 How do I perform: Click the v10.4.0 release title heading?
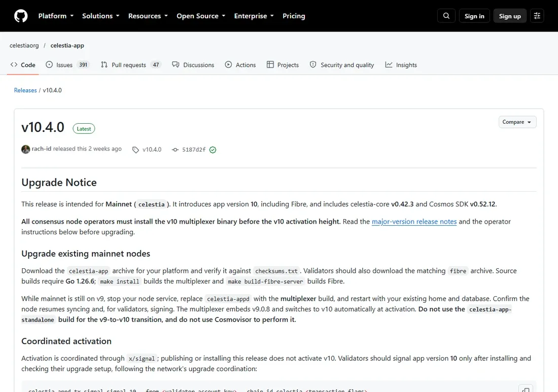click(43, 127)
